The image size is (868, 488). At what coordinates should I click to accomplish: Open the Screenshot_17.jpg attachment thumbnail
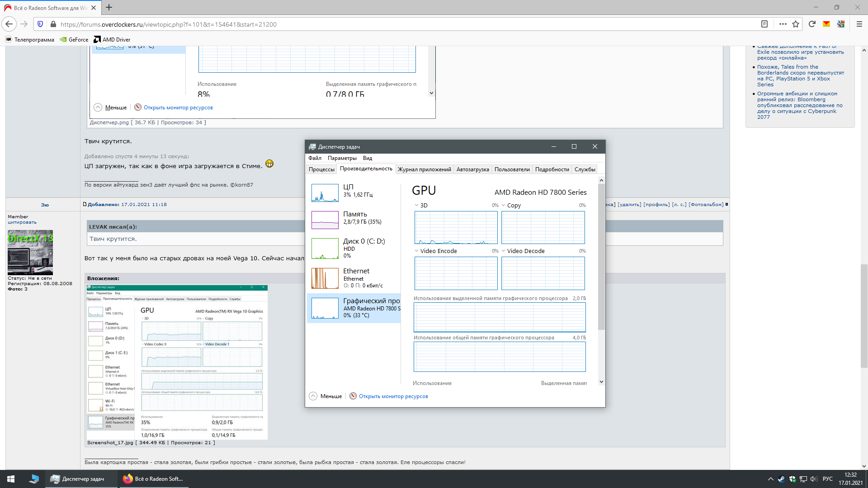point(177,362)
